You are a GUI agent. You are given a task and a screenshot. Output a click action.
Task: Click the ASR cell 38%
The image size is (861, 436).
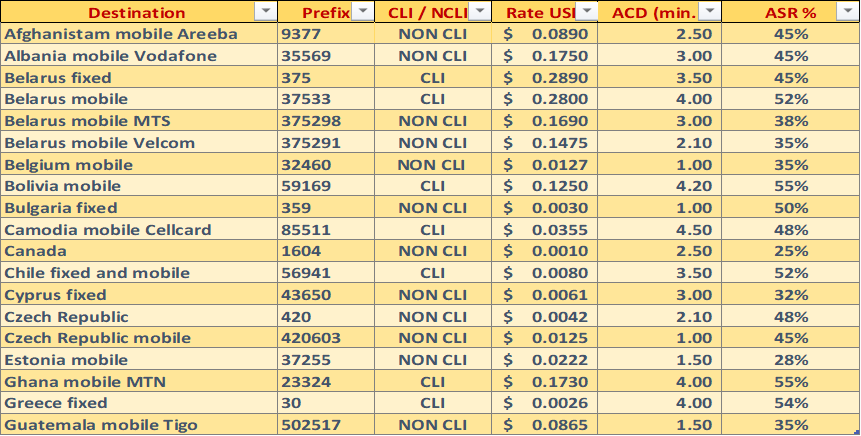pos(791,121)
